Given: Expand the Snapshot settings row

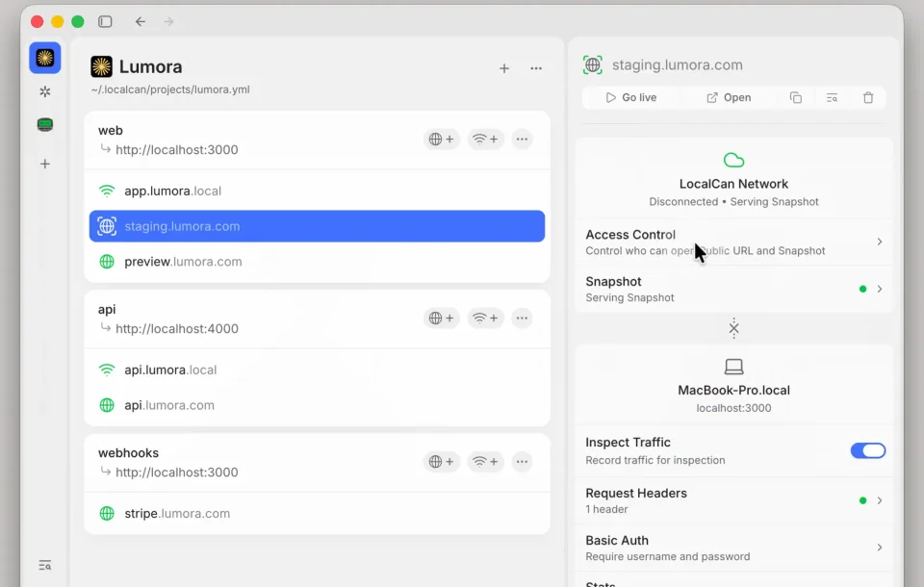Looking at the screenshot, I should 733,289.
